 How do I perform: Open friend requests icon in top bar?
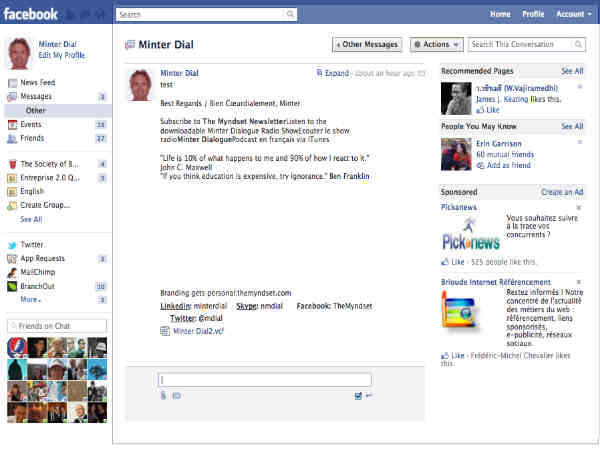[70, 15]
